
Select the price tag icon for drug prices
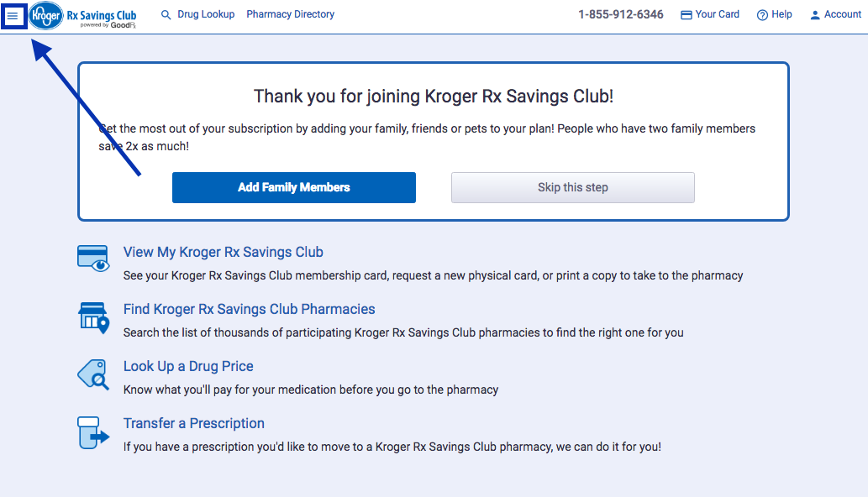[x=94, y=374]
